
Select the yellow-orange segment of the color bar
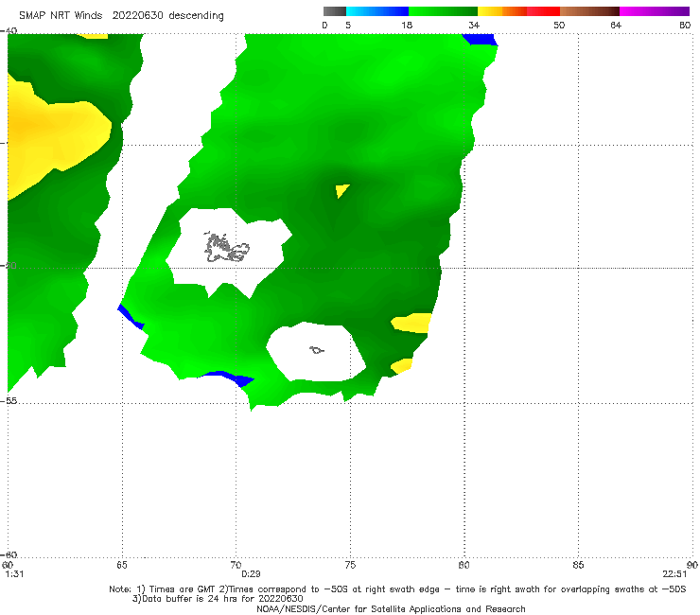pos(502,11)
